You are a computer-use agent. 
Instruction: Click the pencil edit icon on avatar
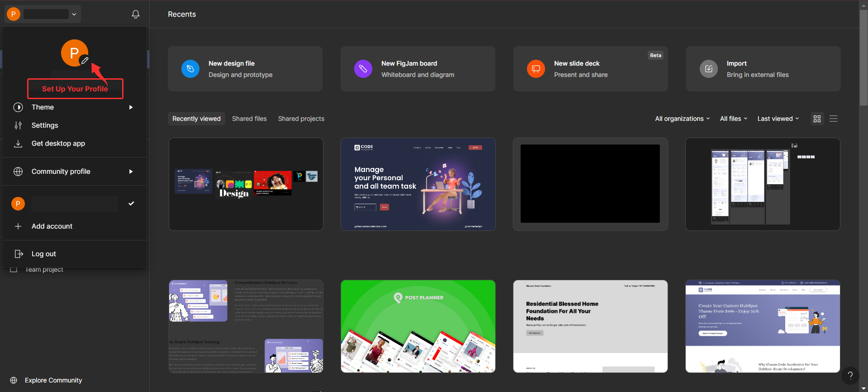[85, 60]
